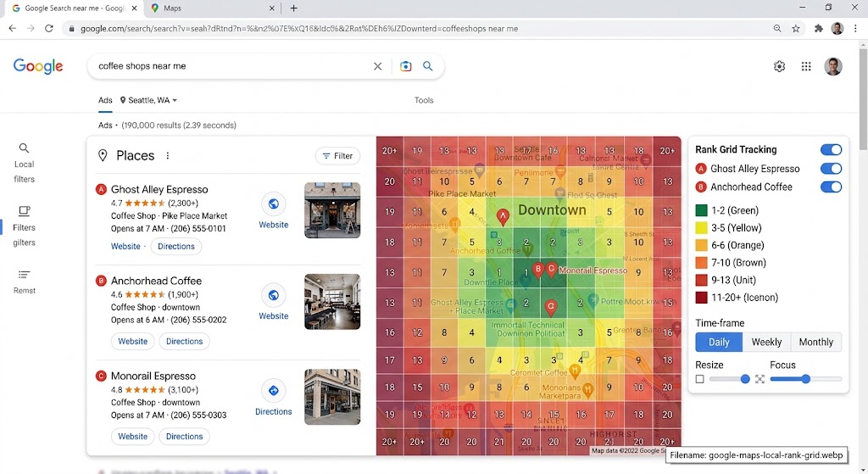This screenshot has width=868, height=474.
Task: Select Daily time-frame
Action: [x=719, y=343]
